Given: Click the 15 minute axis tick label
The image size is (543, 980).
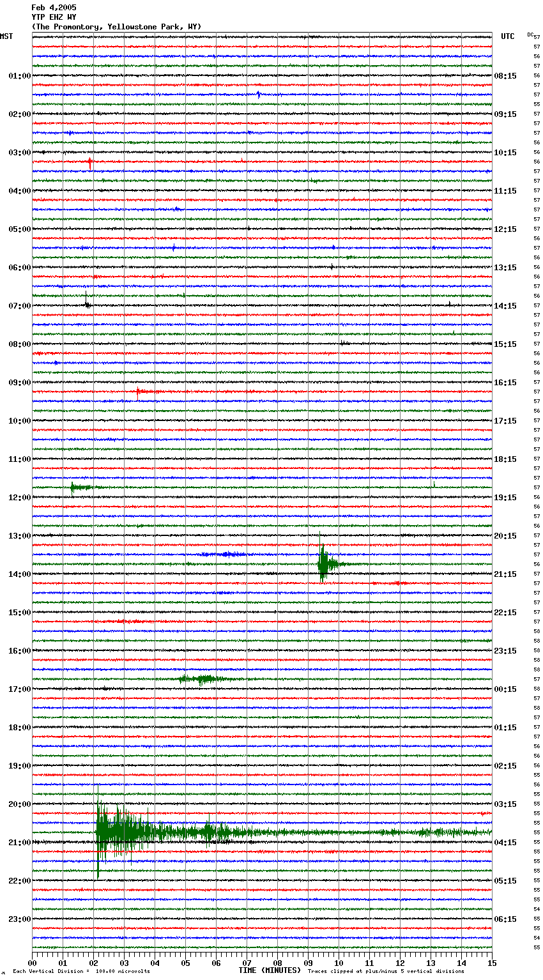Looking at the screenshot, I should click(x=492, y=963).
